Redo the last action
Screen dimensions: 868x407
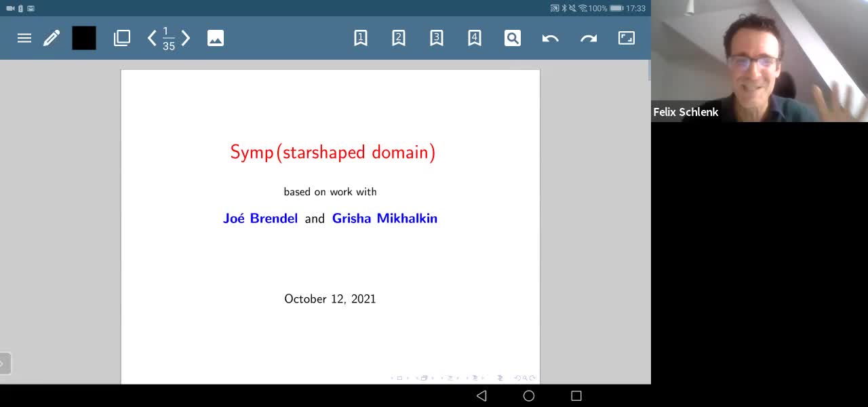589,39
